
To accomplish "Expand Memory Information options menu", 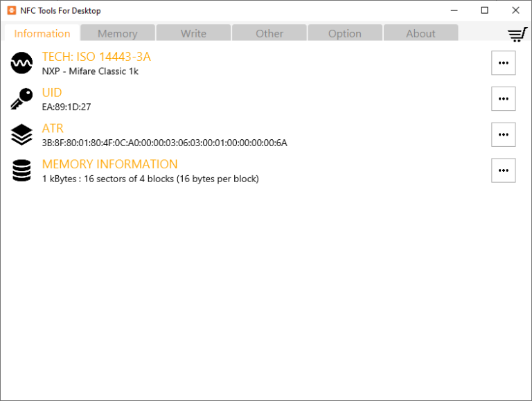I will 503,170.
